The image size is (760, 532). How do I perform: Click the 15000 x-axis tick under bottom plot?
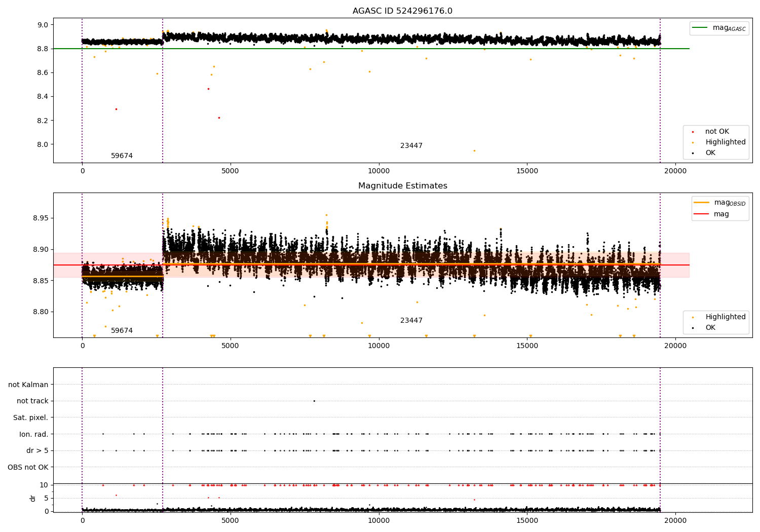527,521
